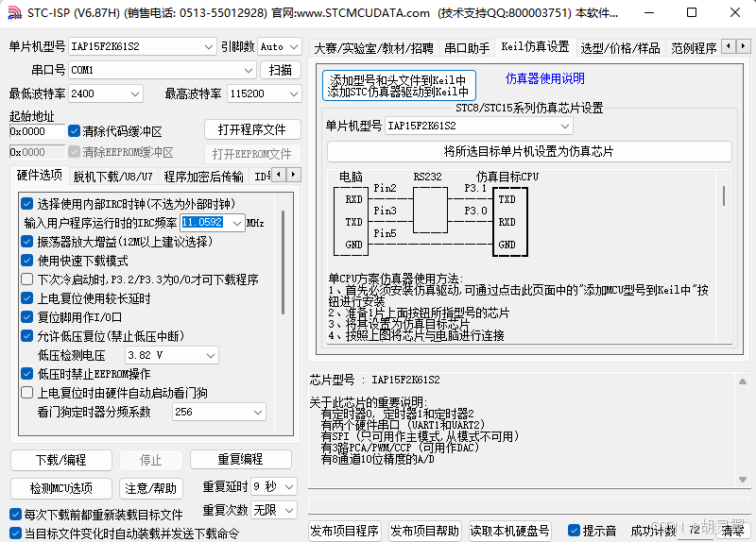Open 最高波特率 115200 dropdown
Viewport: 756px width, 542px height.
coord(265,93)
